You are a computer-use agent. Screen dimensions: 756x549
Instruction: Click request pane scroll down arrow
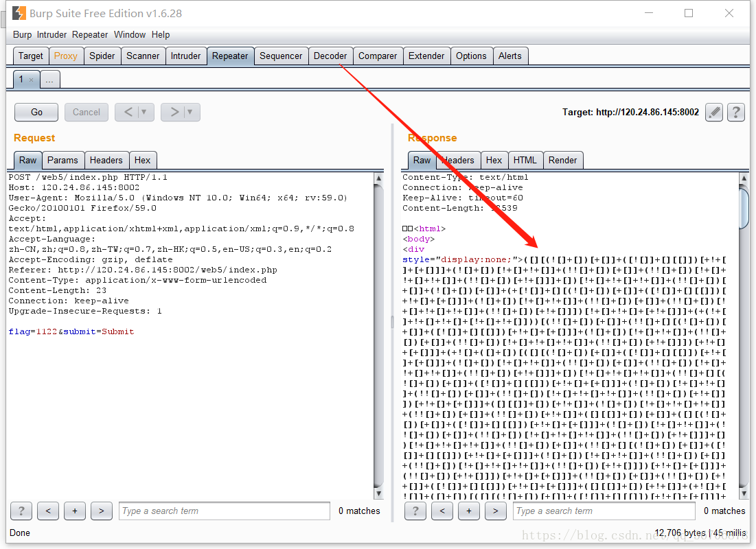pos(379,493)
